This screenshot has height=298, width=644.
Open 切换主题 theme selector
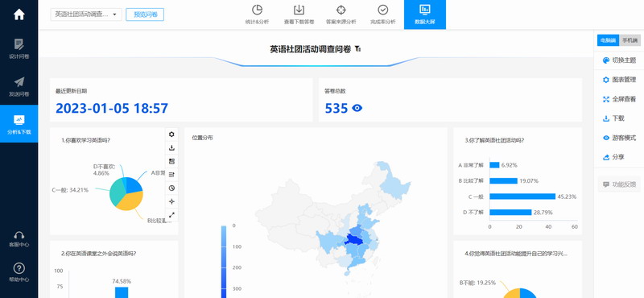619,60
